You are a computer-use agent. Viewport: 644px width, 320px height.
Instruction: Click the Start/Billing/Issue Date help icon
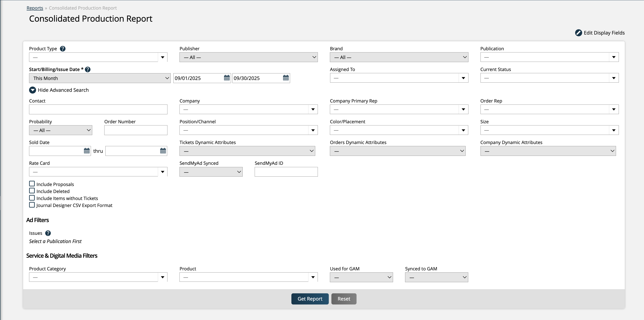point(88,70)
